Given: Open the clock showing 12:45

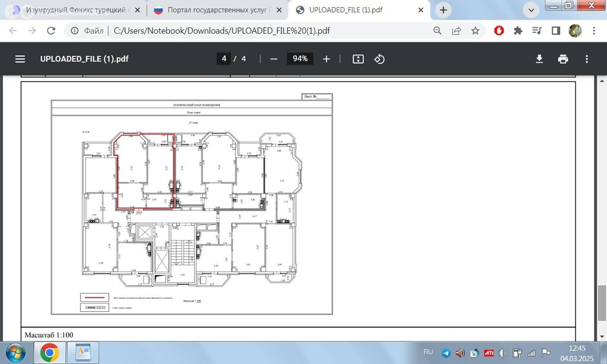Looking at the screenshot, I should [x=577, y=353].
